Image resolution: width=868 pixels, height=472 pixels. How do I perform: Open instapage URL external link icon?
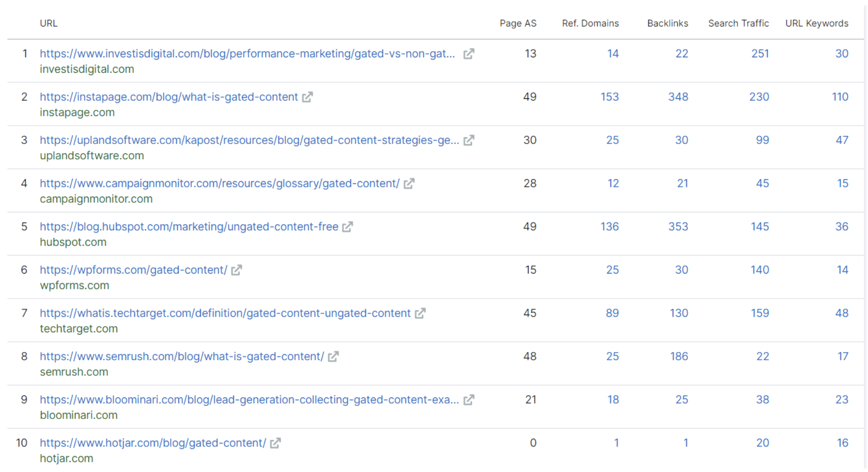point(307,97)
